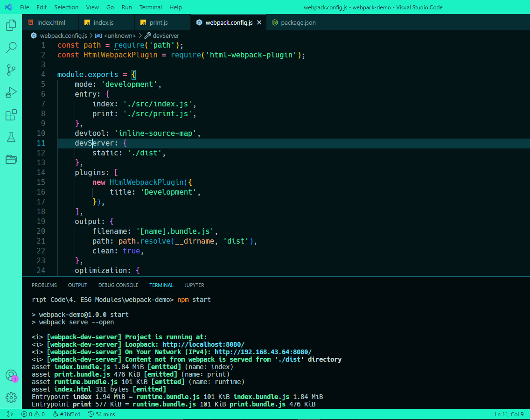
Task: Open the Terminal menu
Action: (x=151, y=7)
